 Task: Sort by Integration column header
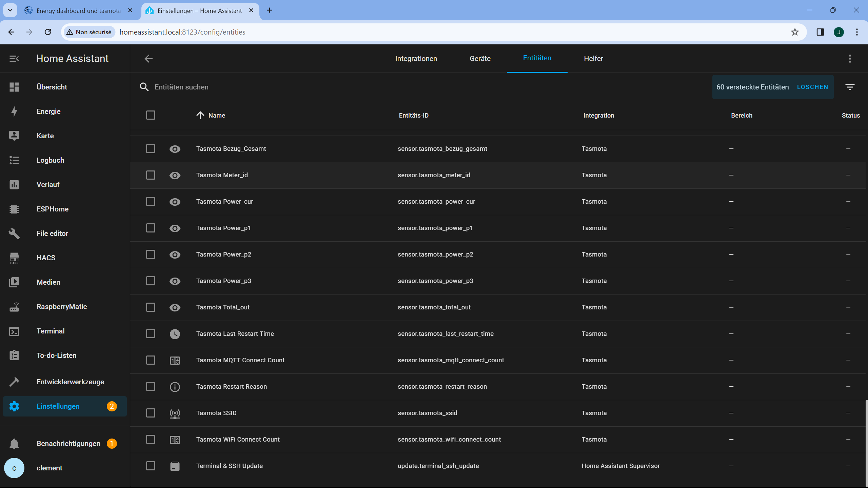(x=599, y=116)
